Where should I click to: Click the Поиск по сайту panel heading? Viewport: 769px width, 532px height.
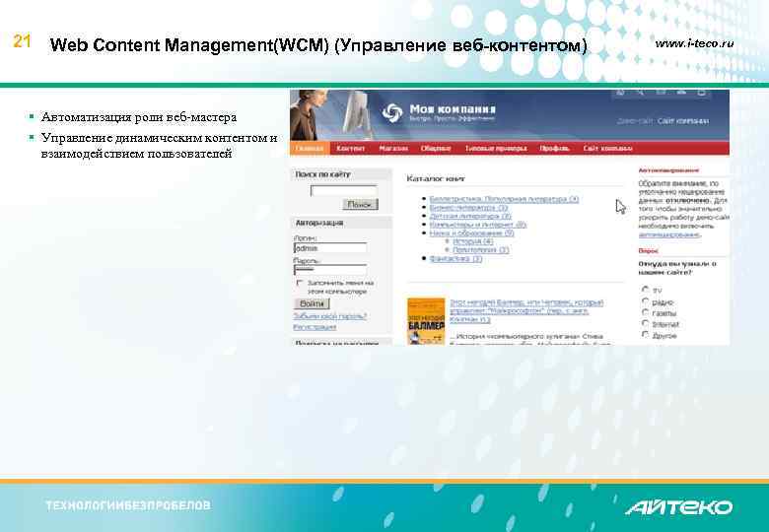pyautogui.click(x=322, y=174)
